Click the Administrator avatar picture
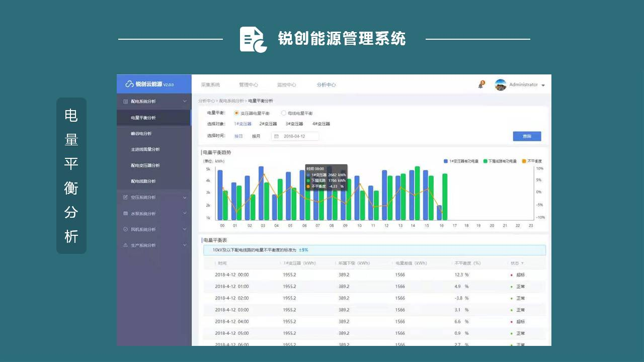 (500, 85)
